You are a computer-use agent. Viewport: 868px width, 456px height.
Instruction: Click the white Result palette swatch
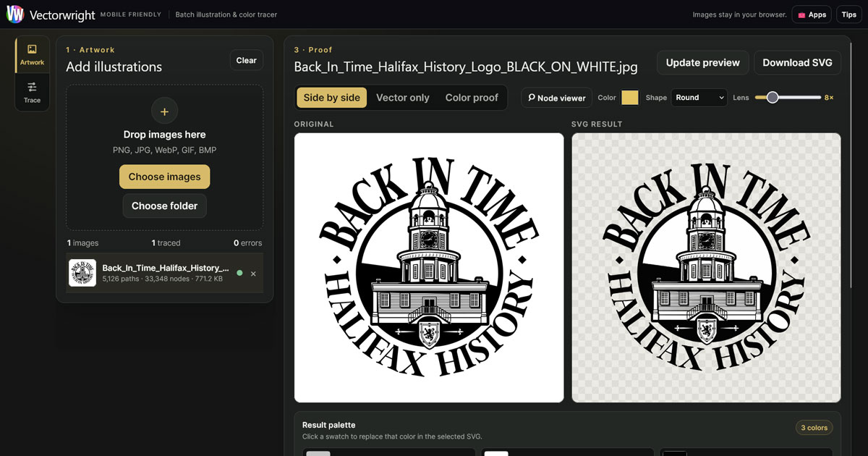(x=496, y=453)
